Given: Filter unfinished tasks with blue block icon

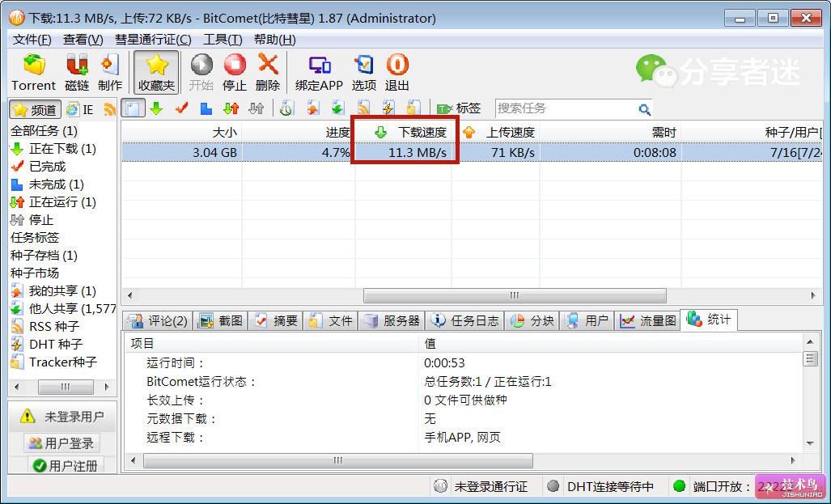Looking at the screenshot, I should [206, 108].
